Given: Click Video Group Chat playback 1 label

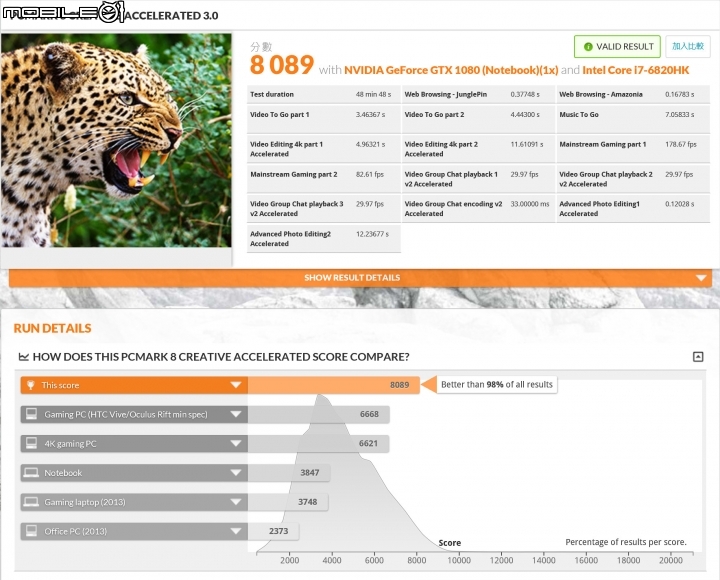Looking at the screenshot, I should (x=451, y=179).
